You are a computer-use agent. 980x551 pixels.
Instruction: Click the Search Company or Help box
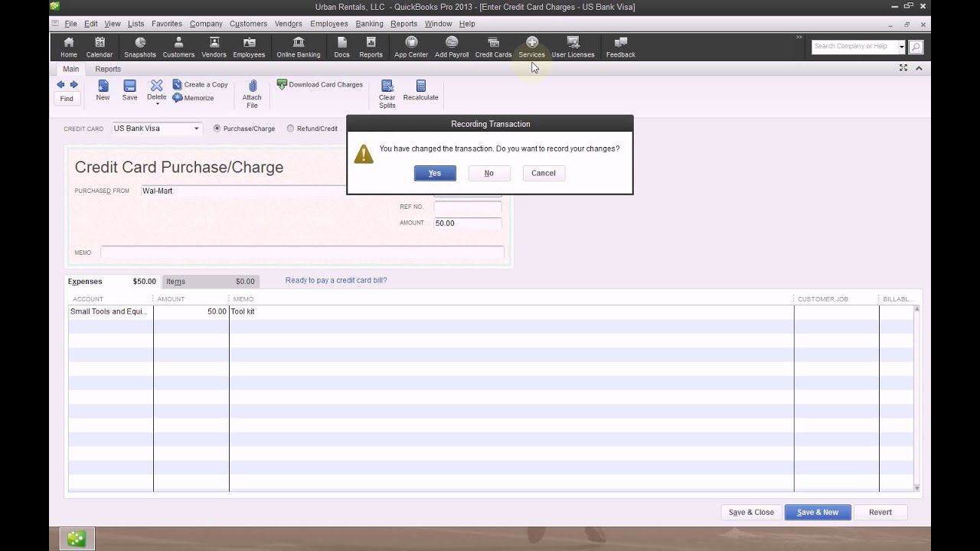point(854,47)
